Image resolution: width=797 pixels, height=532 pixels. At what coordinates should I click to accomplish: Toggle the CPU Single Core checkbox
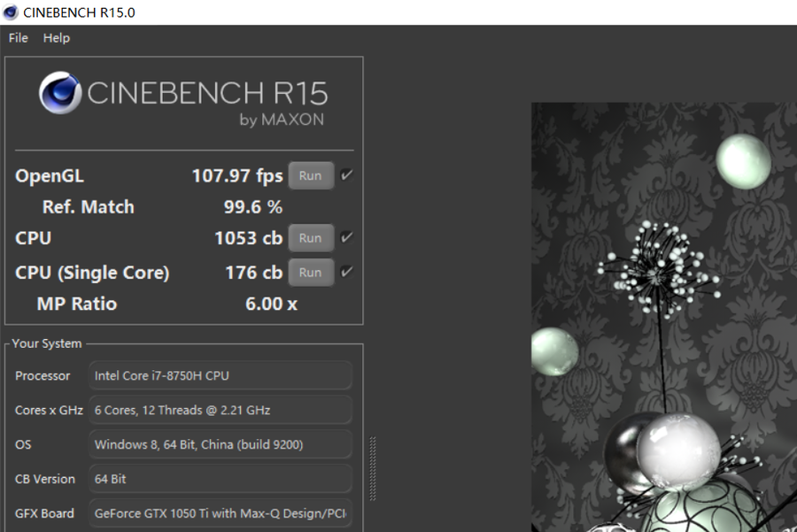(x=346, y=273)
